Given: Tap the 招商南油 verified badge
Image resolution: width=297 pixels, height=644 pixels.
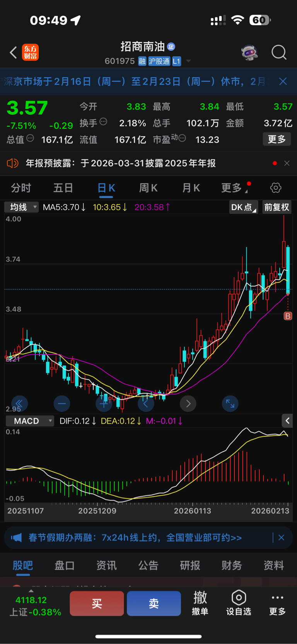Looking at the screenshot, I should click(x=171, y=47).
